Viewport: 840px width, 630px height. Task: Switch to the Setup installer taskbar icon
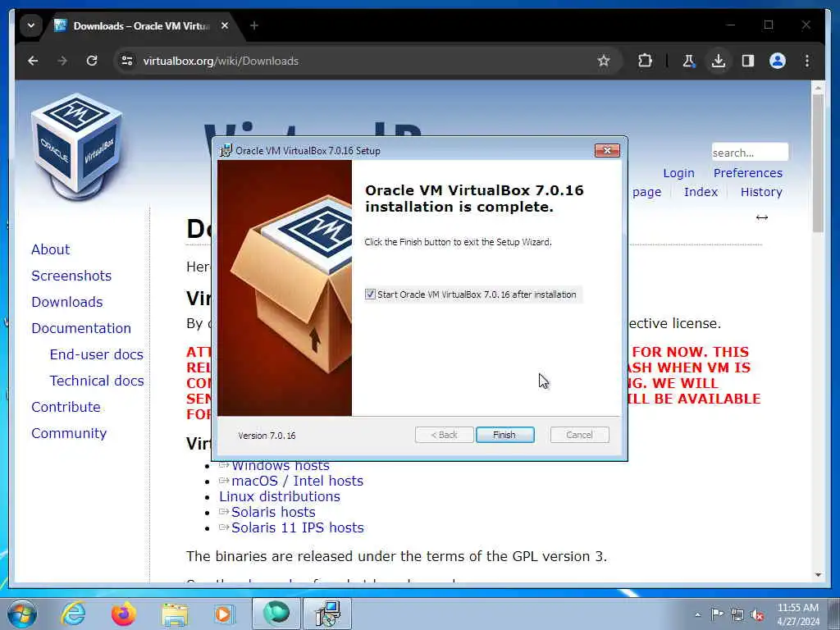327,614
